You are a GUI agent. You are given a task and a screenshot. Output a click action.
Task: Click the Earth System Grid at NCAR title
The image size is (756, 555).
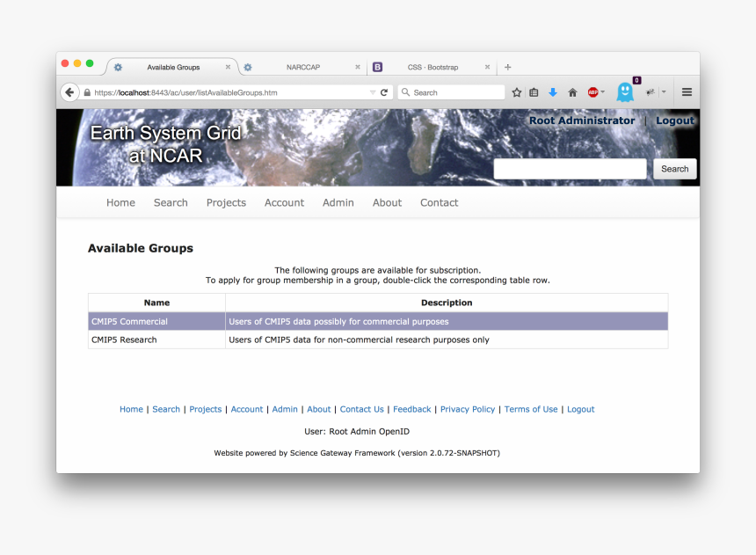pos(165,144)
